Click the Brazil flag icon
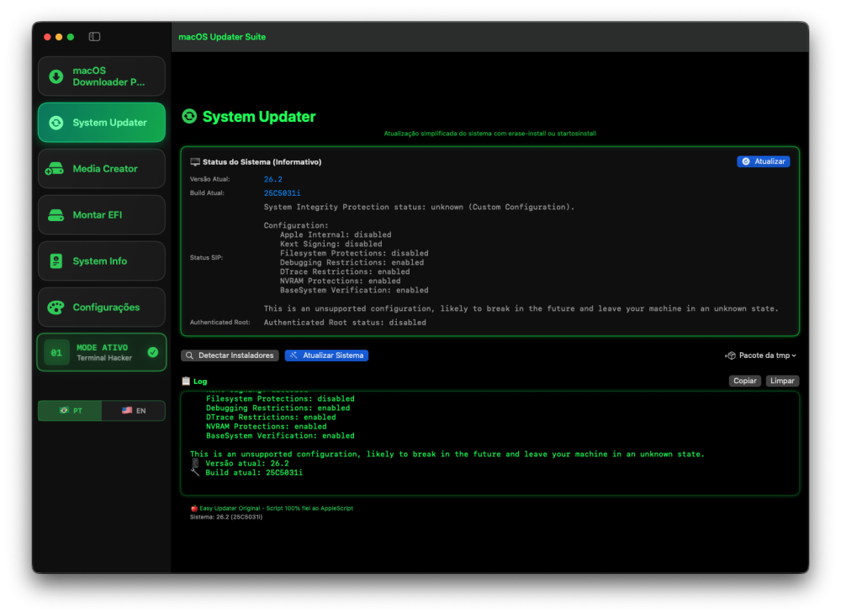The height and width of the screenshot is (616, 841). coord(64,411)
